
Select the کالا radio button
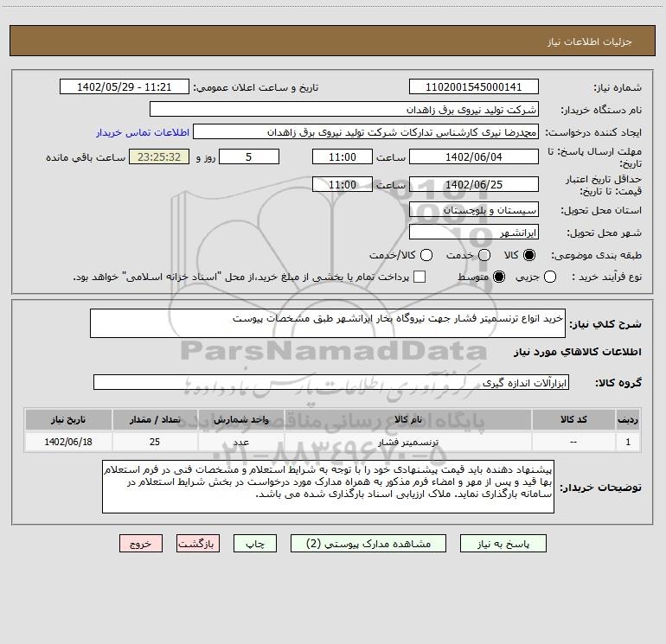(529, 255)
